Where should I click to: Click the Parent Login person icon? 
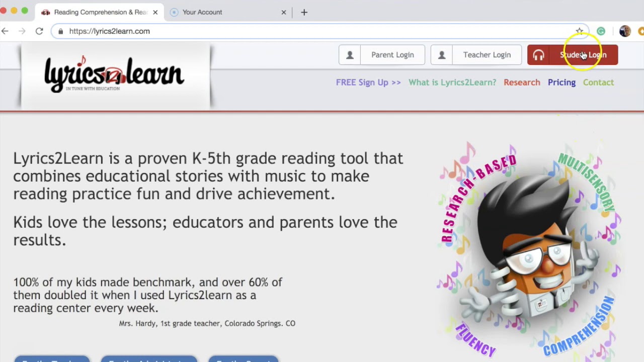click(x=350, y=55)
